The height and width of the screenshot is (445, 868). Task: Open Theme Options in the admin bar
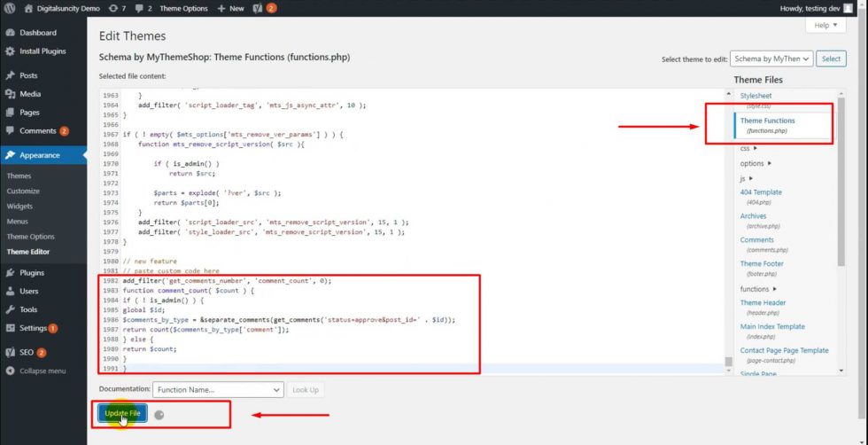point(184,8)
